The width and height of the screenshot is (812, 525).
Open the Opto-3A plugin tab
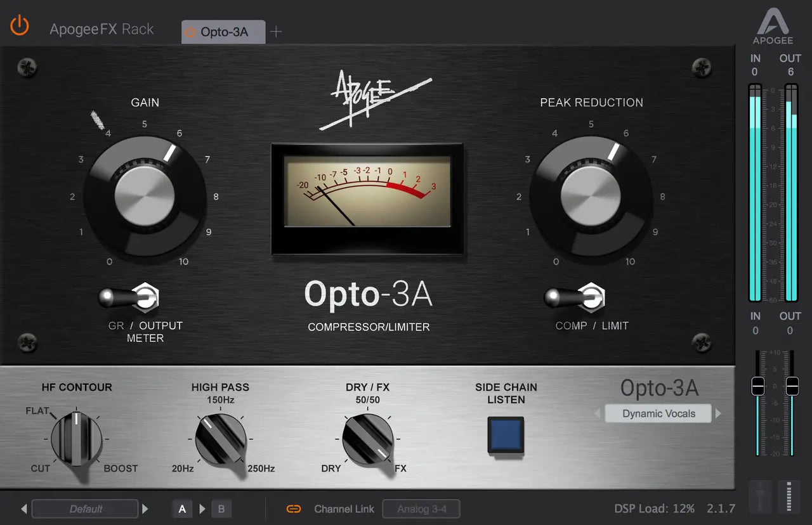coord(223,32)
